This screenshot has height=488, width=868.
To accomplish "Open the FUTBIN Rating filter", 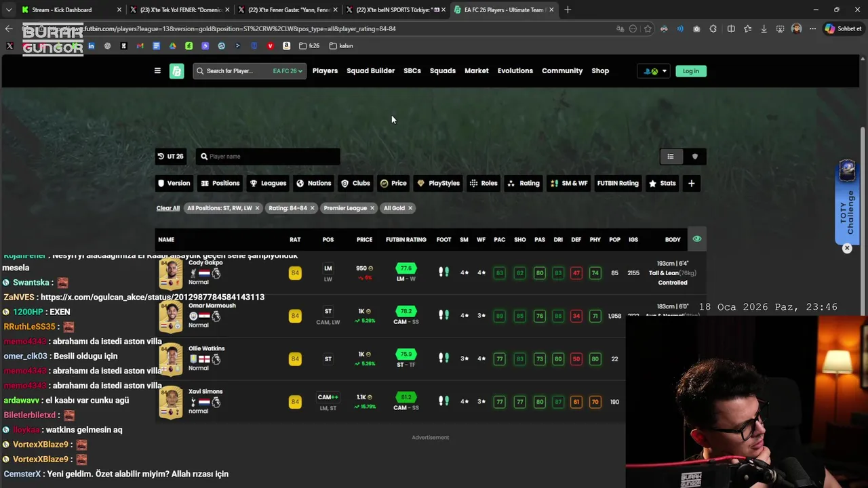I will pos(618,183).
